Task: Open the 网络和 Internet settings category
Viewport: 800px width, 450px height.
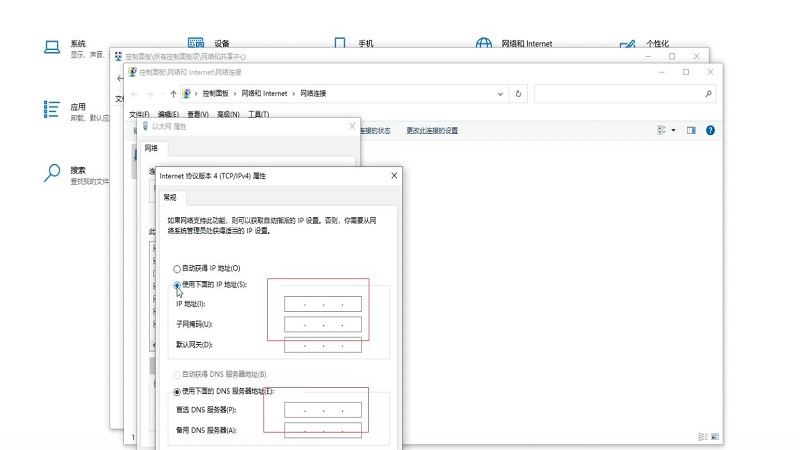Action: tap(514, 43)
